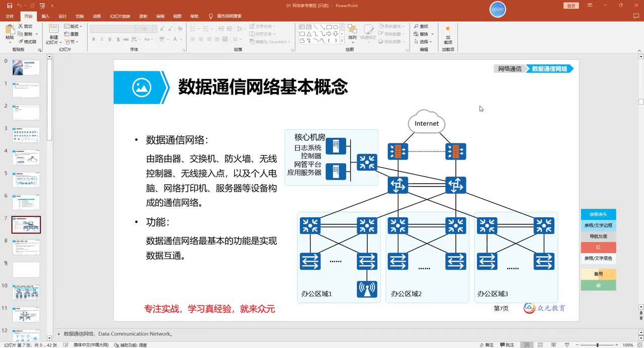Click the 109% zoom level
Screen dimensions: 644x348
[627, 345]
